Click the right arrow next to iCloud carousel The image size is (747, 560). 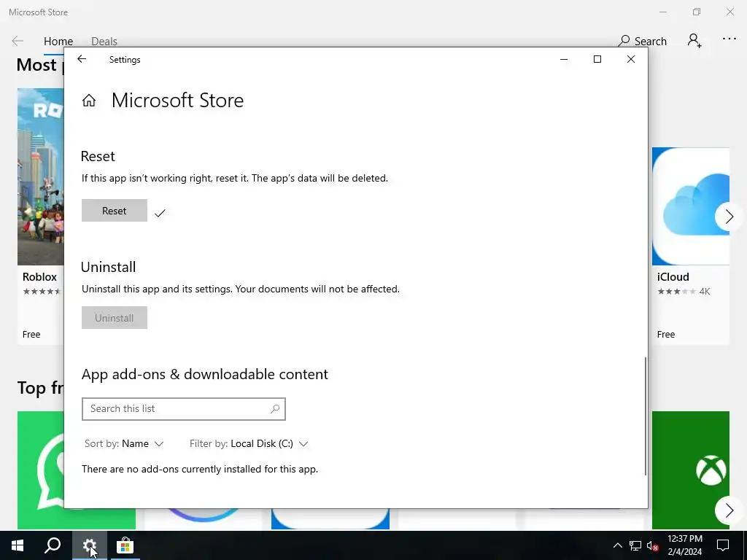[x=729, y=217]
